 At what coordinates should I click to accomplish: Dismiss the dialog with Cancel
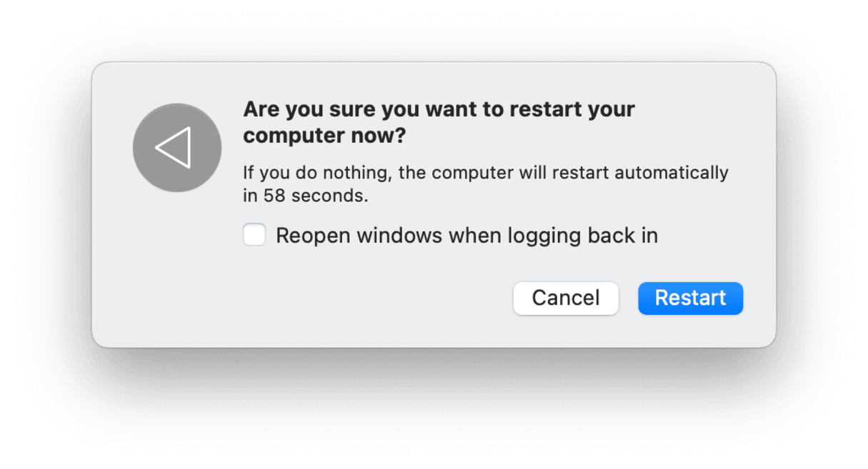coord(565,298)
